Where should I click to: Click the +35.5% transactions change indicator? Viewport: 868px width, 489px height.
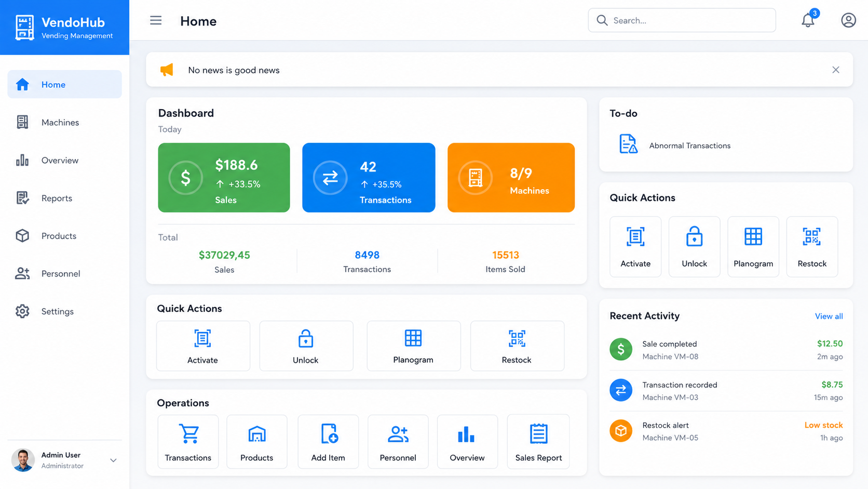[x=381, y=184]
